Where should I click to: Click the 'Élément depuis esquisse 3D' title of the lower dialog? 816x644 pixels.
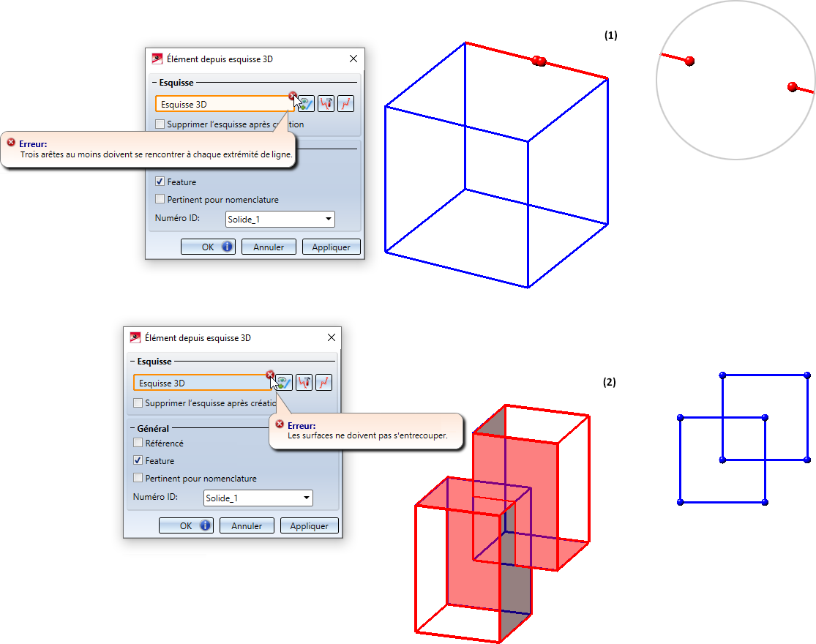pyautogui.click(x=198, y=337)
